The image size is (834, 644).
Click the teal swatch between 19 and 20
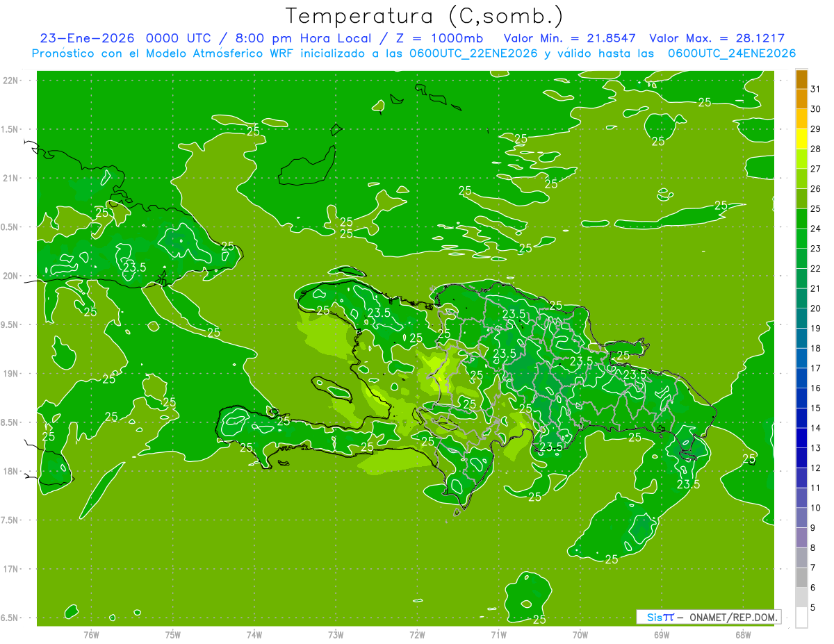pyautogui.click(x=801, y=319)
